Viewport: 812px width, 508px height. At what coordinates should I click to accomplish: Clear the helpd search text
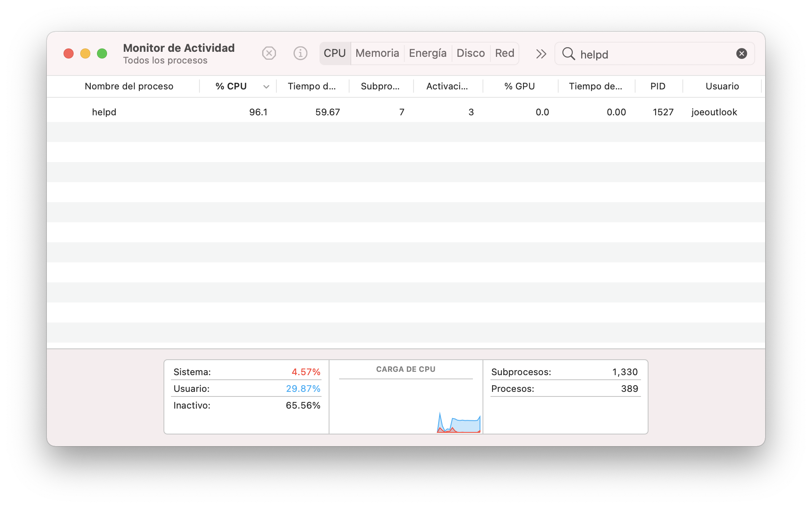point(741,53)
